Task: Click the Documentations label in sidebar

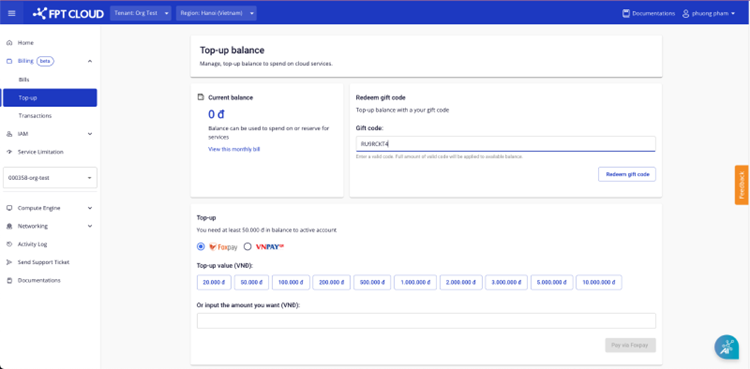Action: [39, 280]
